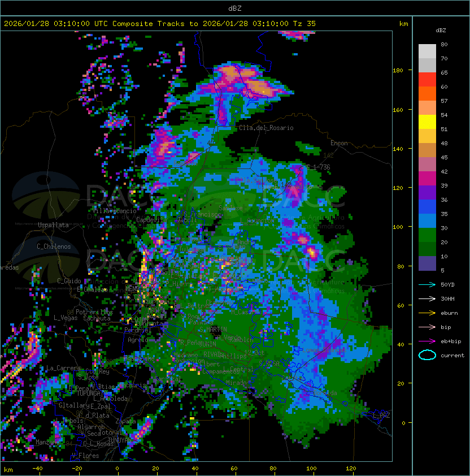Click the 'V_Flores' map label
Viewport: 470px width, 476px height.
coord(85,456)
